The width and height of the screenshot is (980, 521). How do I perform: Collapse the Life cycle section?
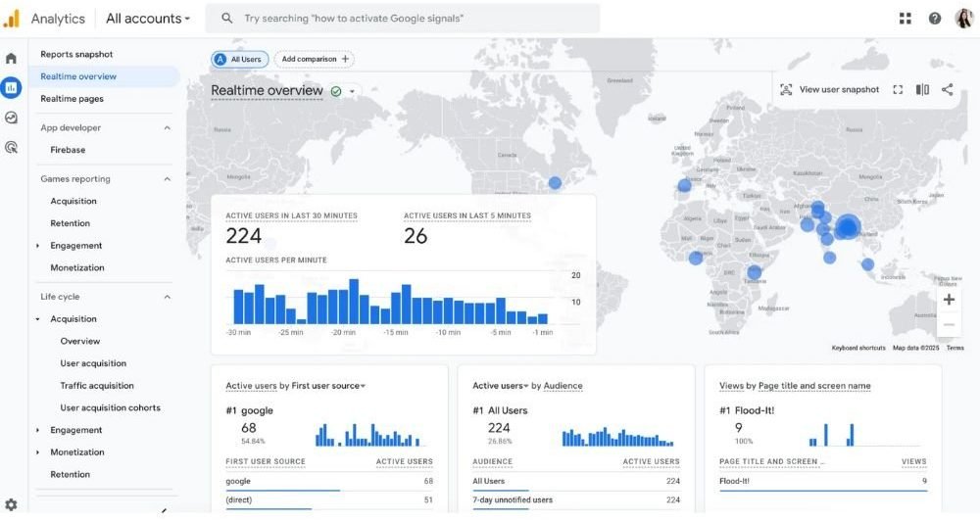point(167,298)
